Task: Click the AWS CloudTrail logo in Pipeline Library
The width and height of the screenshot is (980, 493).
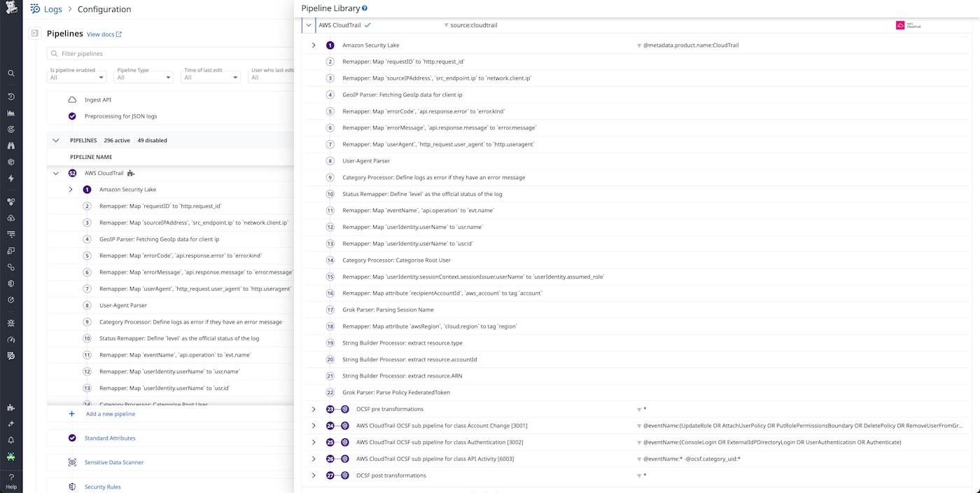Action: point(909,25)
